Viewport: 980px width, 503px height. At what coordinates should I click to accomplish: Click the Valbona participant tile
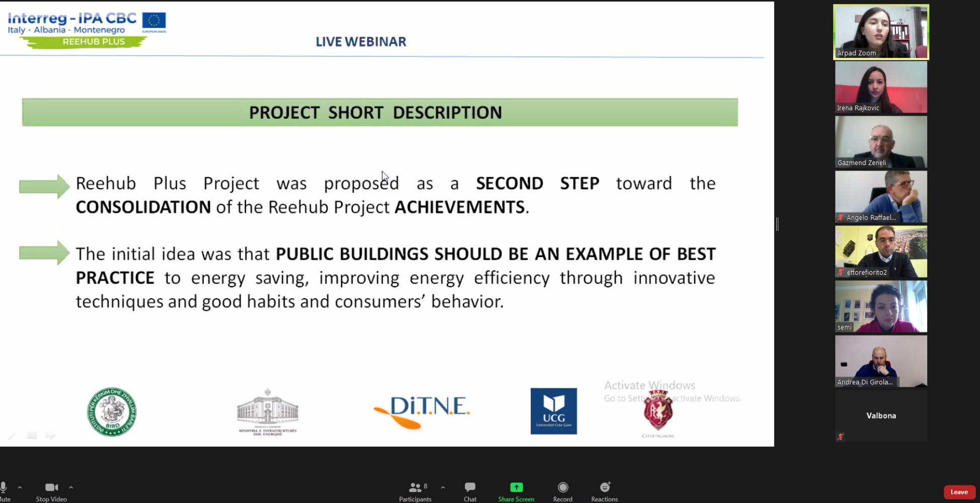[881, 416]
